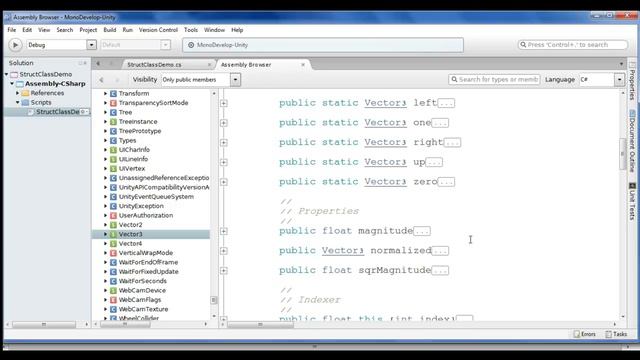This screenshot has height=360, width=640.
Task: Open the Search menu
Action: 64,30
